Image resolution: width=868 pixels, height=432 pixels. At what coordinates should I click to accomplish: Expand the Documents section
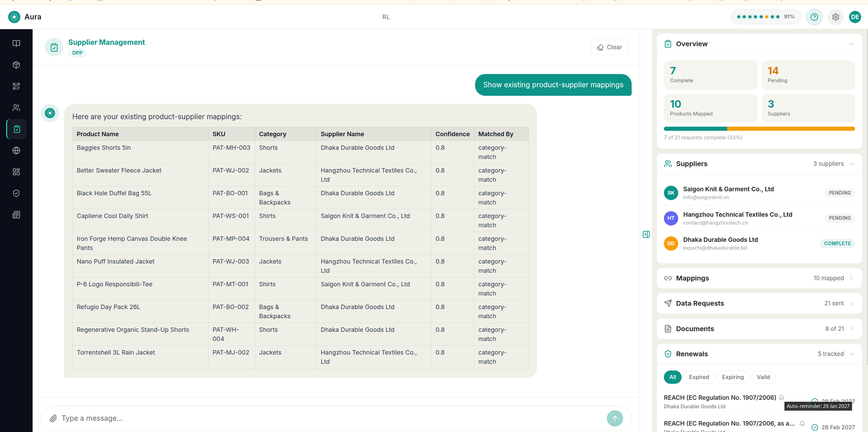pyautogui.click(x=759, y=329)
